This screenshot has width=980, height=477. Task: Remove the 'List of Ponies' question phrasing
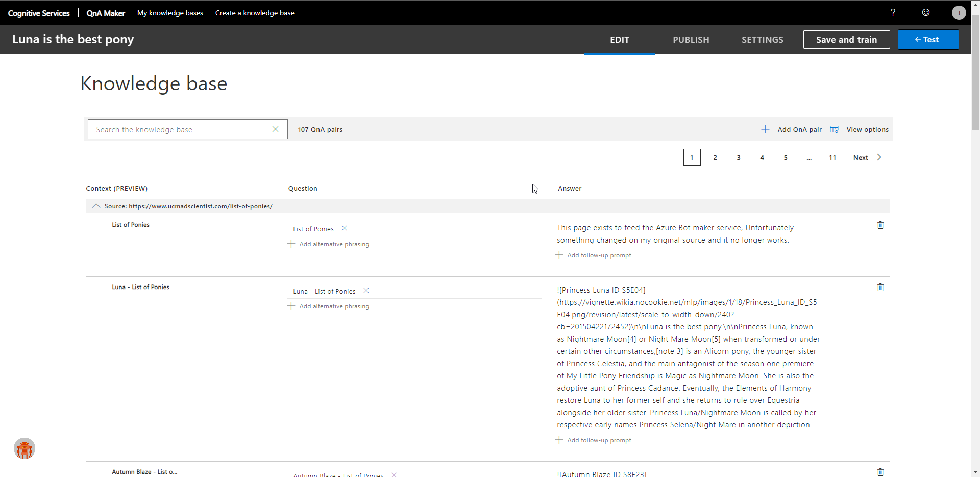click(344, 228)
